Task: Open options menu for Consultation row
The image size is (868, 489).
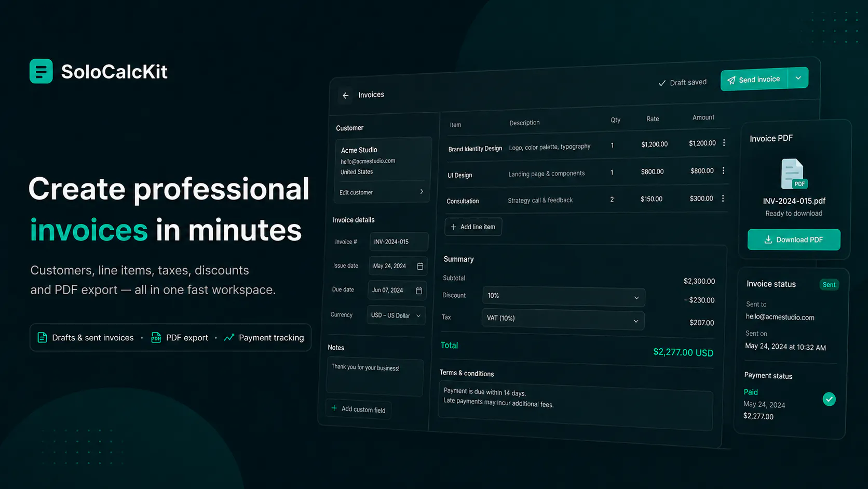Action: [723, 199]
